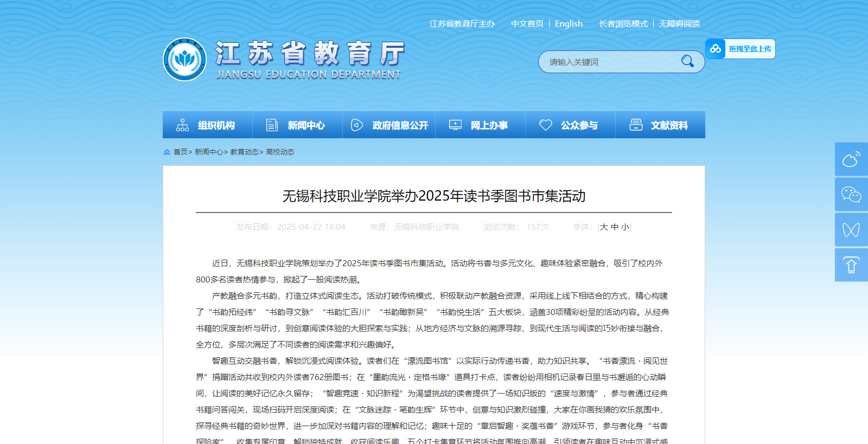Open the 政府信息公开 navigation tab
The image size is (868, 444).
pyautogui.click(x=389, y=125)
